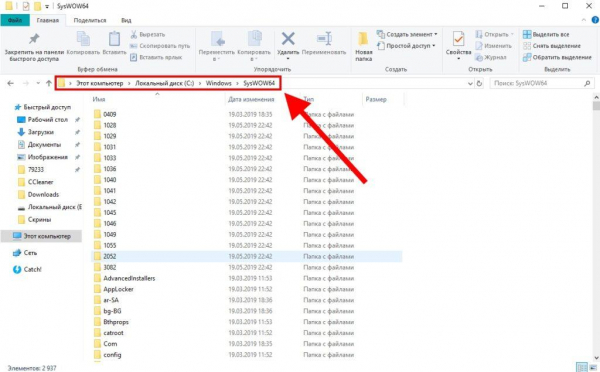Click the Copy ribbon icon
This screenshot has height=372, width=600.
point(83,39)
